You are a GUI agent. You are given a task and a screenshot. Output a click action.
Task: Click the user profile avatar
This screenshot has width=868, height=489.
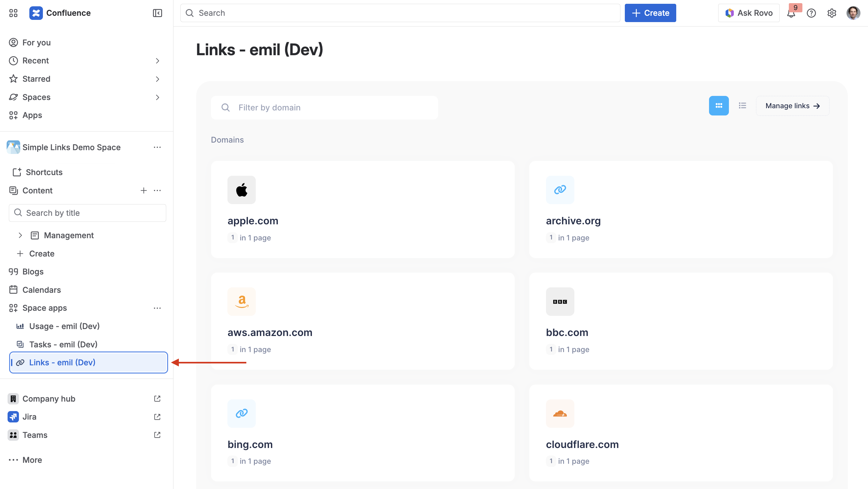pos(853,13)
